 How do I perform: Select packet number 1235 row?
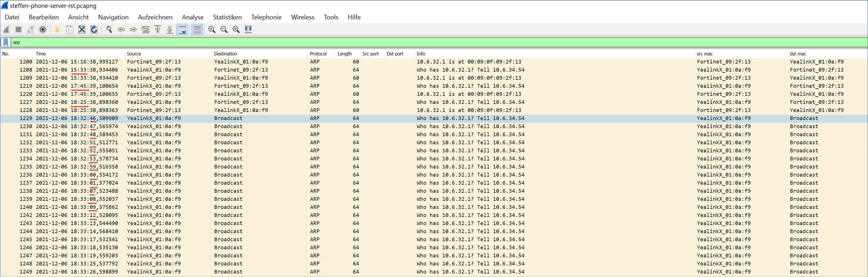tap(434, 167)
